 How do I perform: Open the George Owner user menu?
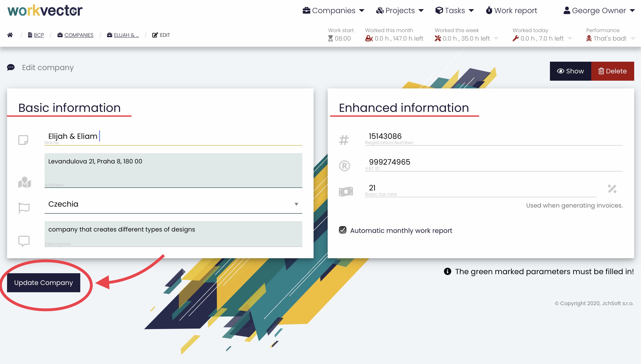click(x=599, y=11)
